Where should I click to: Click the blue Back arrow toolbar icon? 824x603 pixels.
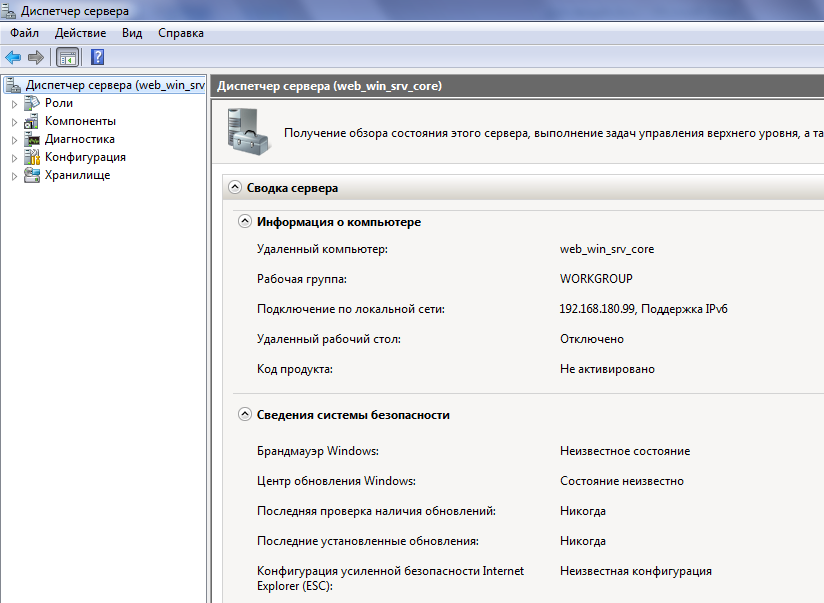coord(13,57)
